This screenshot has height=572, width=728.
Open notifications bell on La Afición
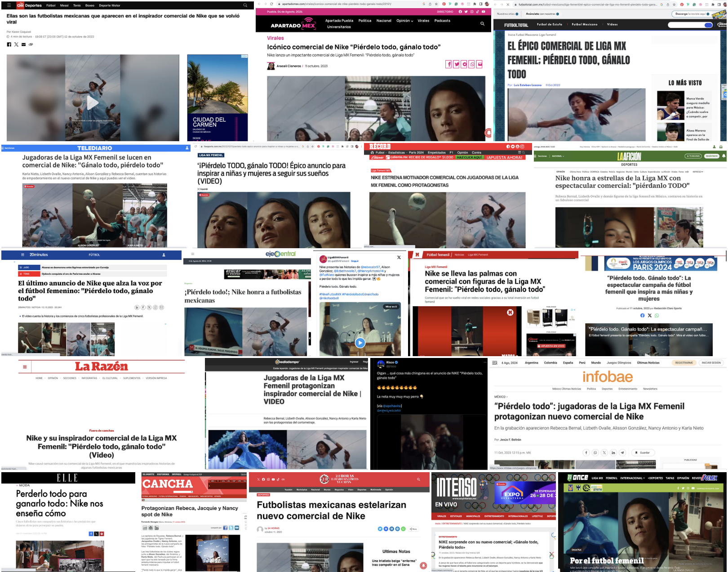click(x=724, y=156)
